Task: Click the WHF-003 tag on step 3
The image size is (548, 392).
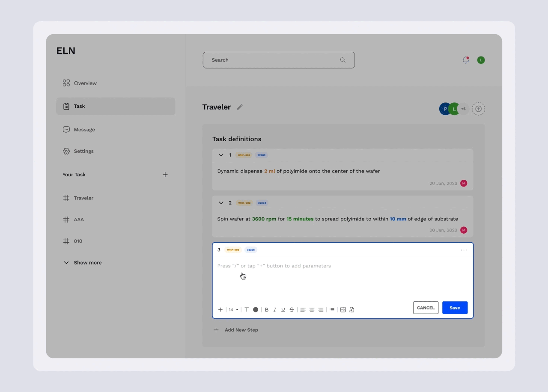Action: 233,250
